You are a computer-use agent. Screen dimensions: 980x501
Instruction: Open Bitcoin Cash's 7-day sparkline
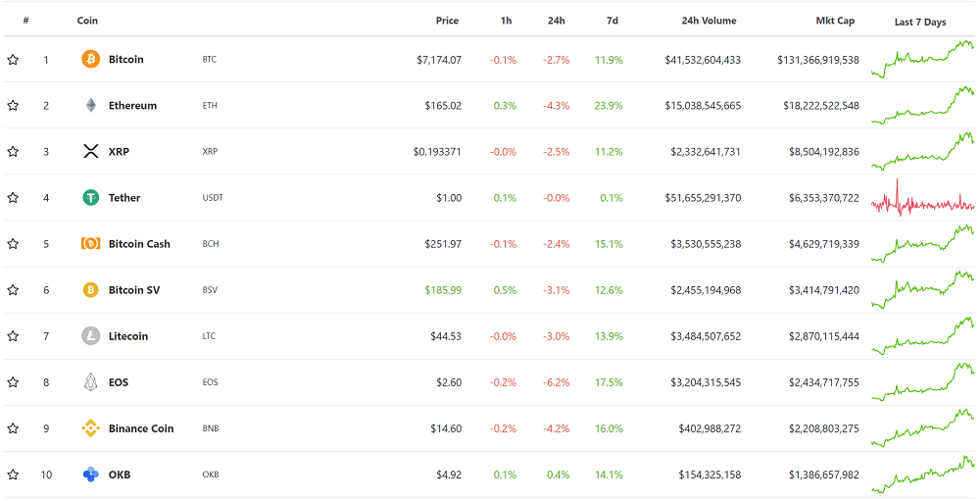(923, 244)
